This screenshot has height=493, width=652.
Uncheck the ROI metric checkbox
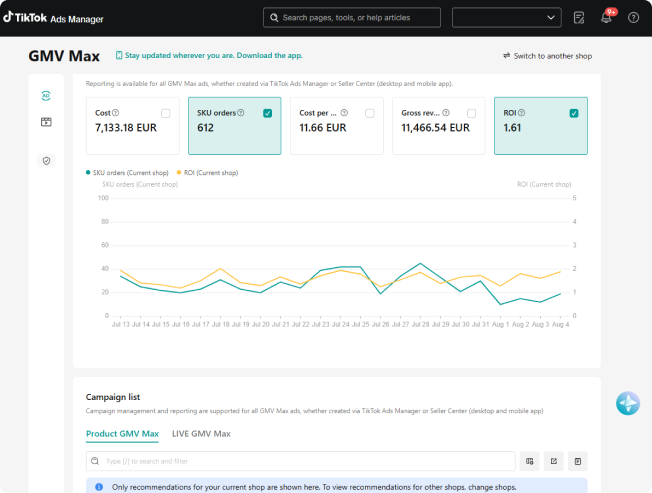pos(574,113)
